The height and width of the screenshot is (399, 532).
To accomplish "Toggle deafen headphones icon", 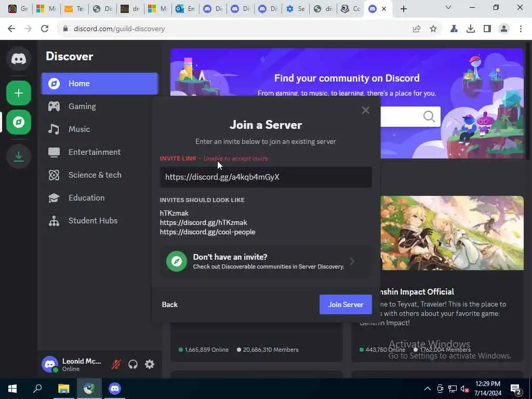I will (133, 364).
